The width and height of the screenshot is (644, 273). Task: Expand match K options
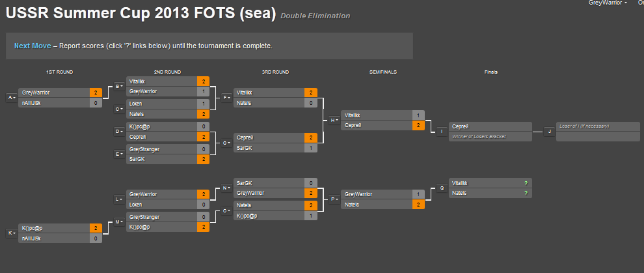point(11,233)
